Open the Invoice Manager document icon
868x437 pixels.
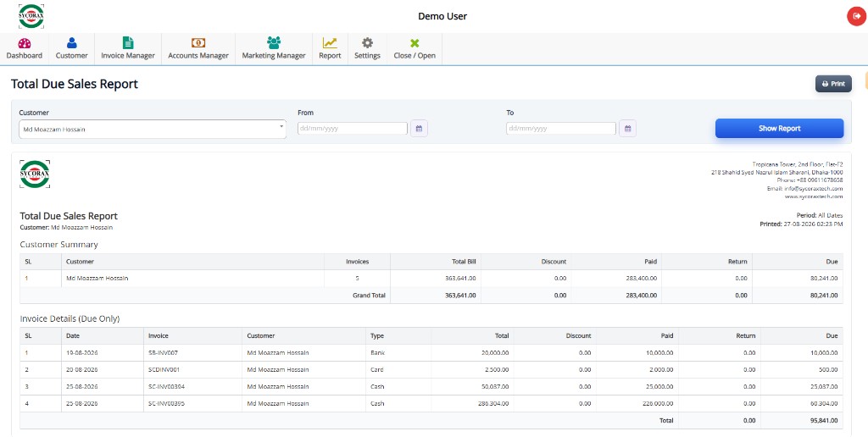(x=128, y=42)
